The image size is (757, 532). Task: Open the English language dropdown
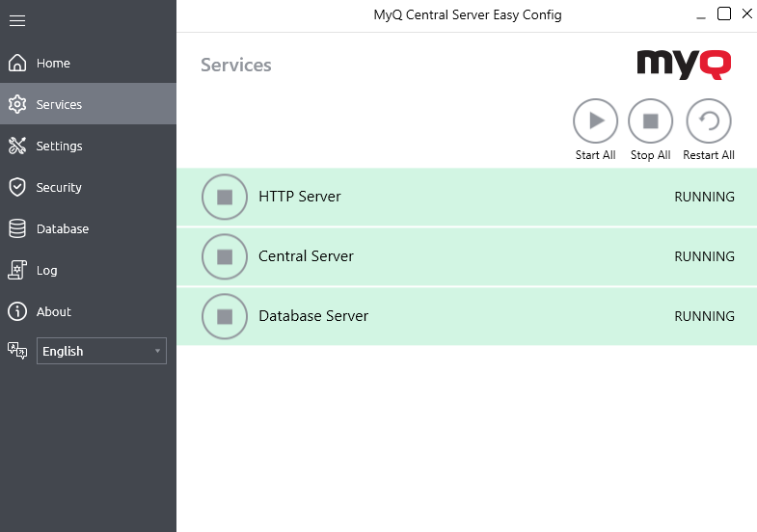[x=100, y=351]
